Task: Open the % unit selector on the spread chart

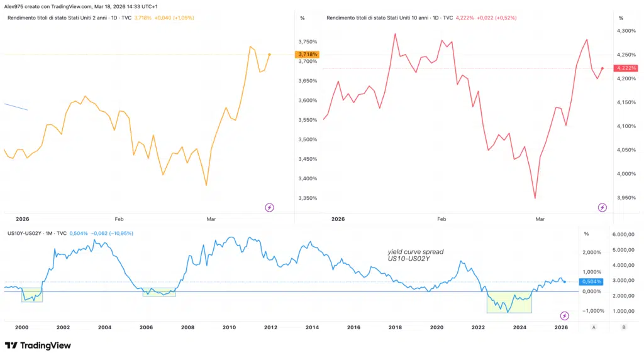Action: [x=586, y=234]
